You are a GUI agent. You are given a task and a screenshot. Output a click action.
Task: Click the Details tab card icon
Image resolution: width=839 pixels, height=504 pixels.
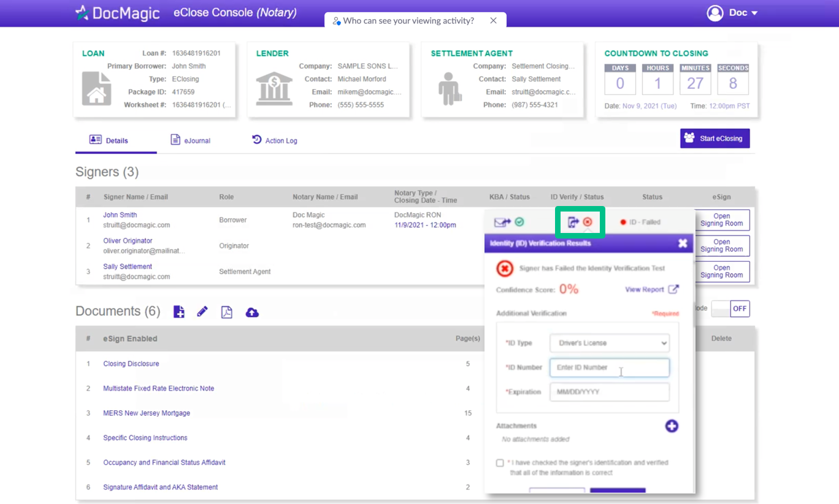point(95,140)
